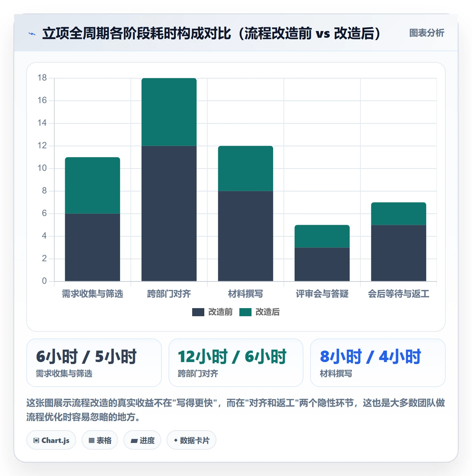This screenshot has height=476, width=472.
Task: Open the 8小时 / 4小时 data card
Action: 378,363
